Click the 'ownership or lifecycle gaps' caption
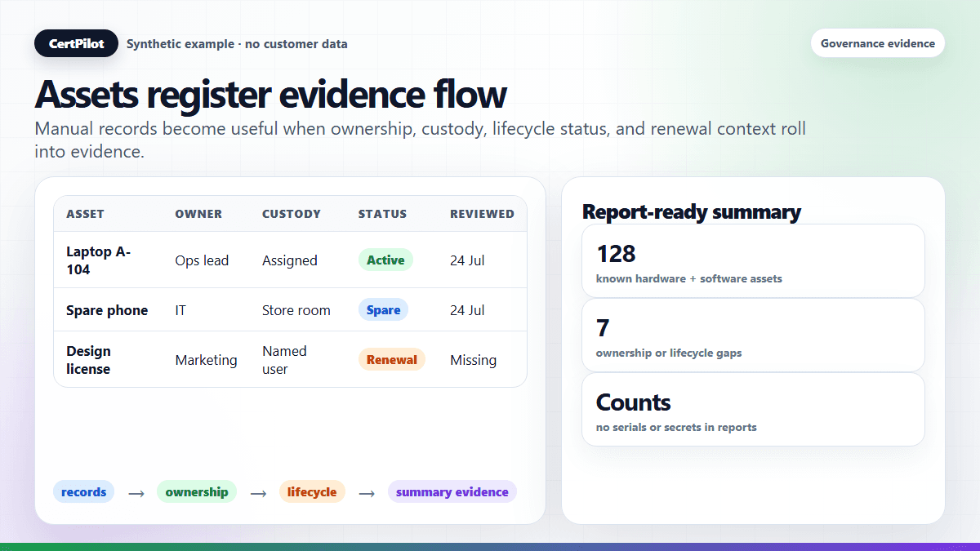 tap(669, 353)
